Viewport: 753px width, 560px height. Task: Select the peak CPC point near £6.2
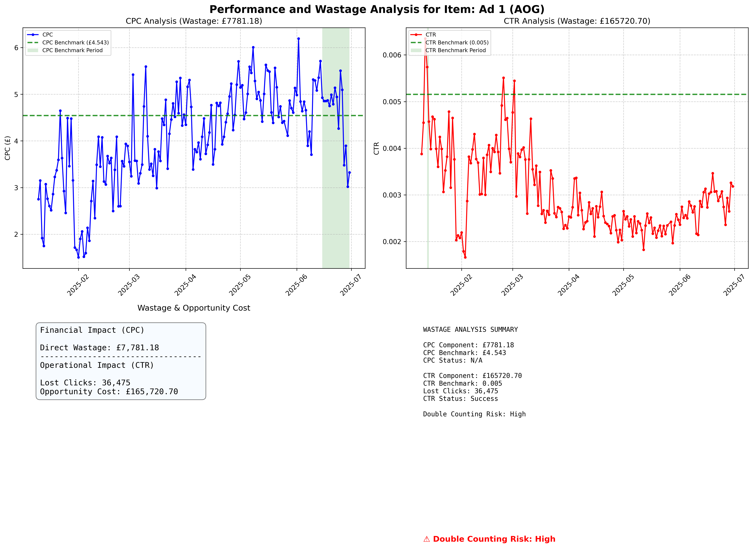(x=299, y=39)
